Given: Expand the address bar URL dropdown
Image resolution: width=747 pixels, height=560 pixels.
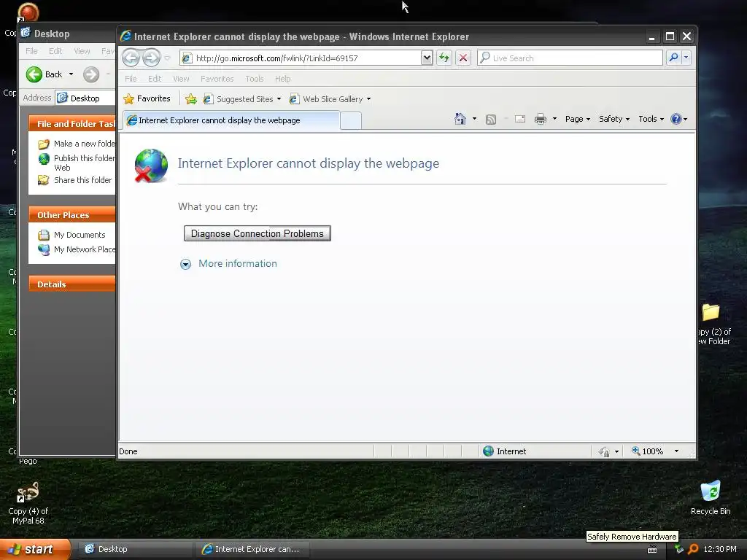Looking at the screenshot, I should 427,58.
